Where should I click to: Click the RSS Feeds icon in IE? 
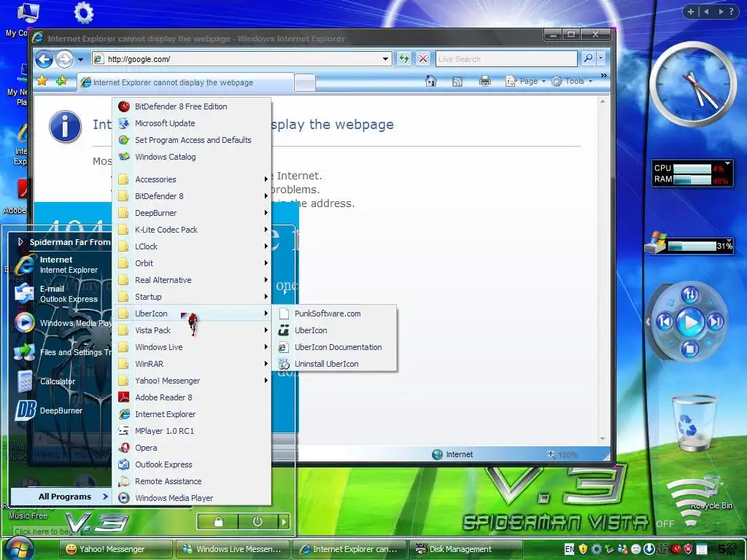coord(457,82)
